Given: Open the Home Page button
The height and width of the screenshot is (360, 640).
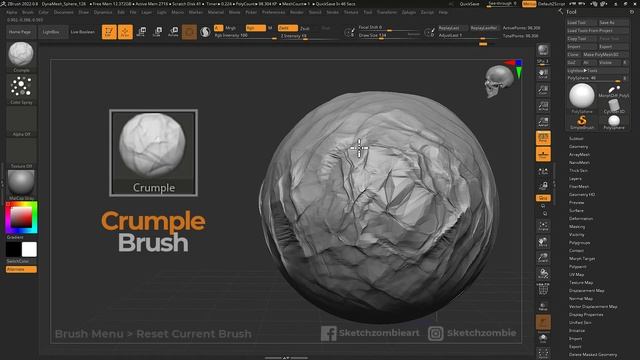Looking at the screenshot, I should click(x=20, y=32).
